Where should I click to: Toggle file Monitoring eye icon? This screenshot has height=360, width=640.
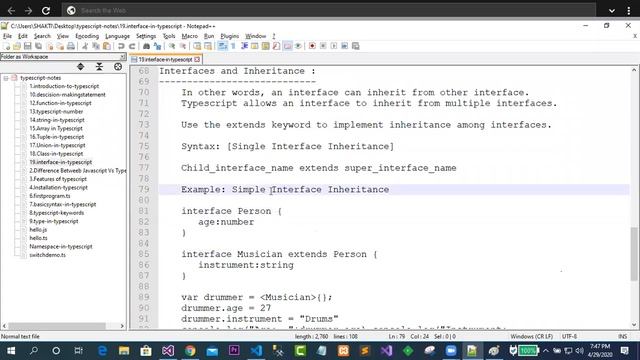point(298,46)
